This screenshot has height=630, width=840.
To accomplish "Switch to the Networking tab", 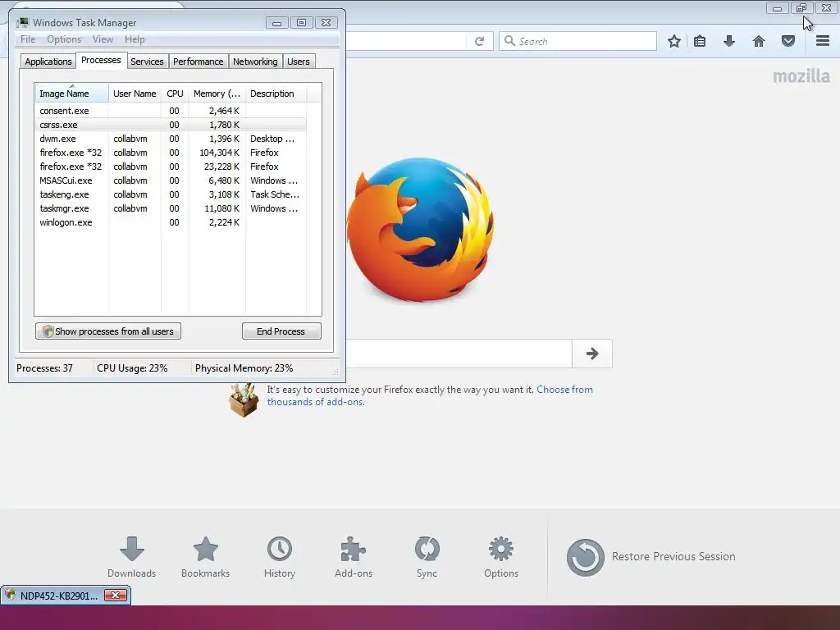I will coord(255,62).
